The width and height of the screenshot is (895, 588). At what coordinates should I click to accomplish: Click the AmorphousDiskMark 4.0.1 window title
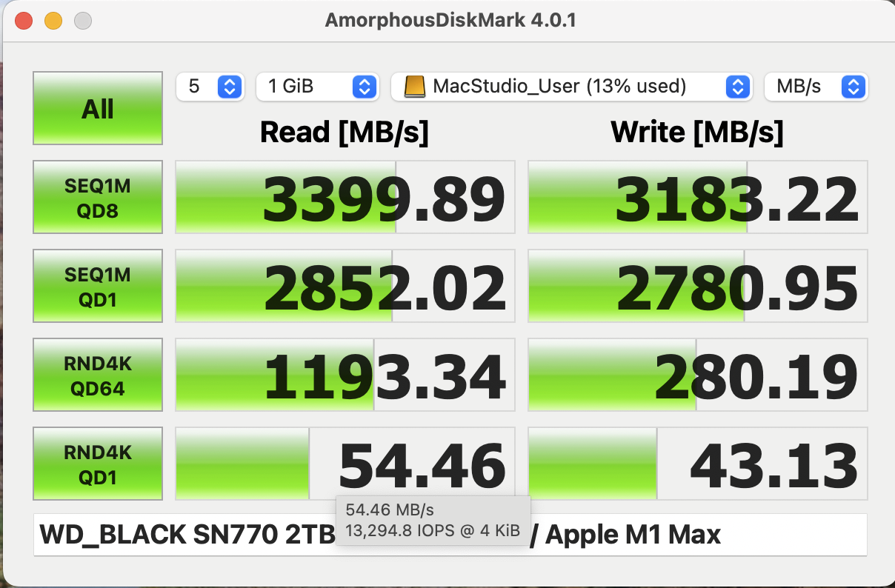[x=450, y=20]
